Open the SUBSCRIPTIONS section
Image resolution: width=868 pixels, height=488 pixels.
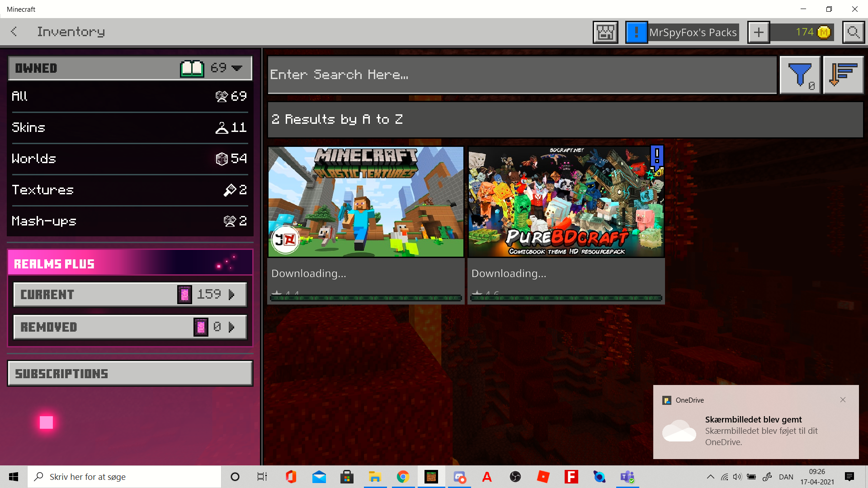(130, 374)
